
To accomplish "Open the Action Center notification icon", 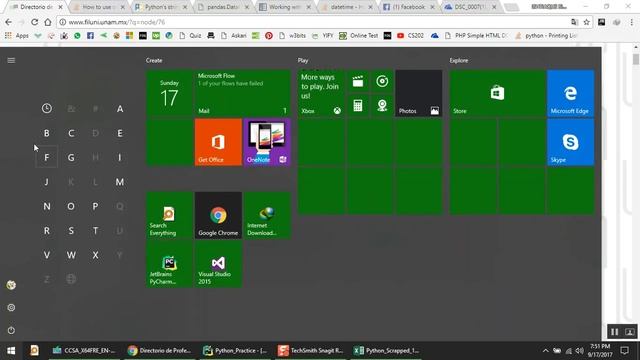I will tap(624, 351).
